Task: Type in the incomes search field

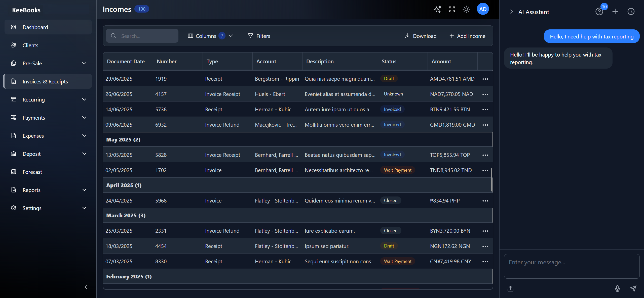Action: [x=142, y=36]
